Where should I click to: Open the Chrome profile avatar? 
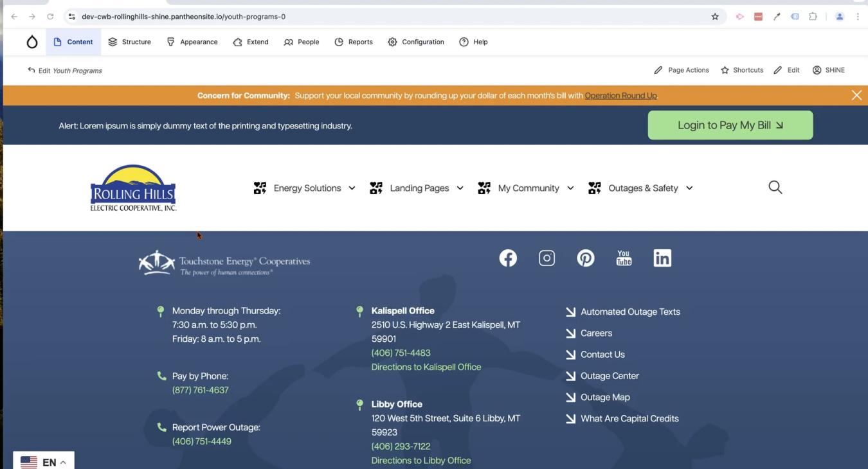839,17
